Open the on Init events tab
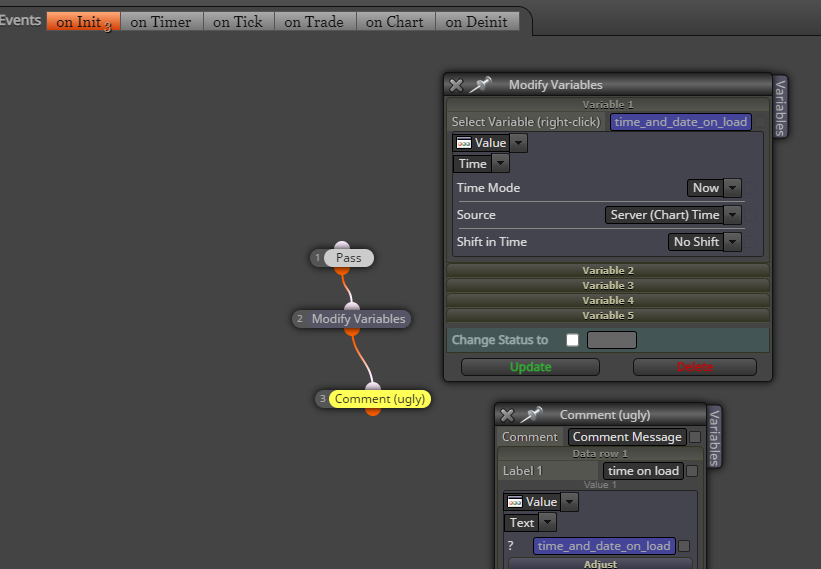This screenshot has width=821, height=569. [x=83, y=22]
